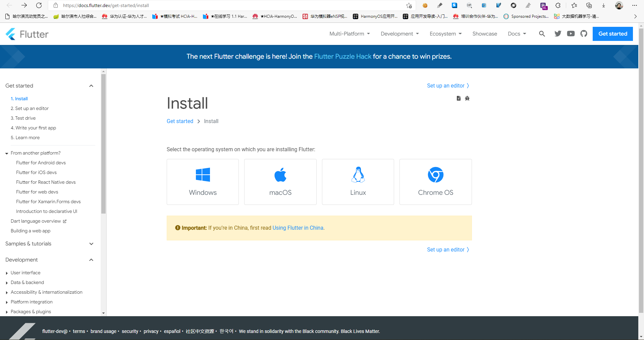This screenshot has height=340, width=644.
Task: Open the Extensions puzzle-piece menu
Action: (558, 5)
